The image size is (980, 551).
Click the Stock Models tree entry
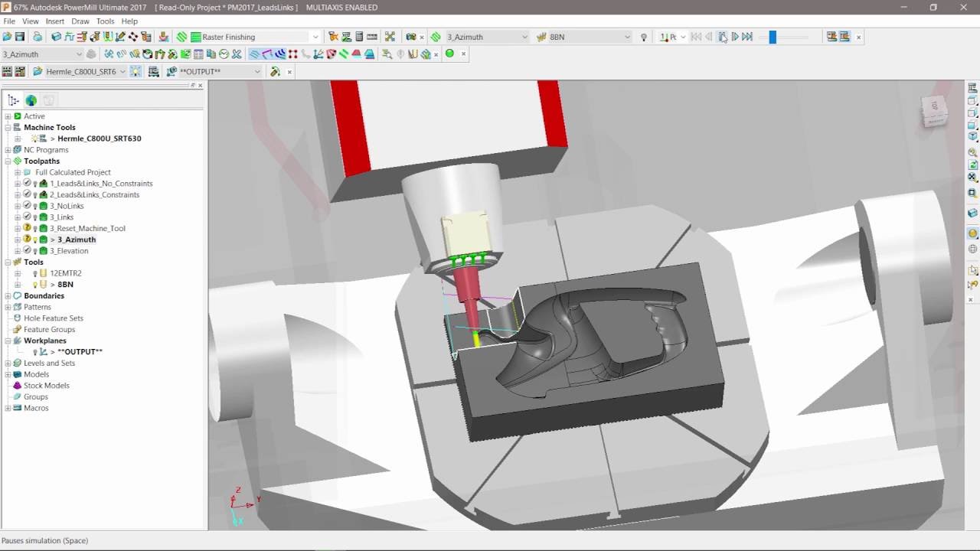[46, 386]
